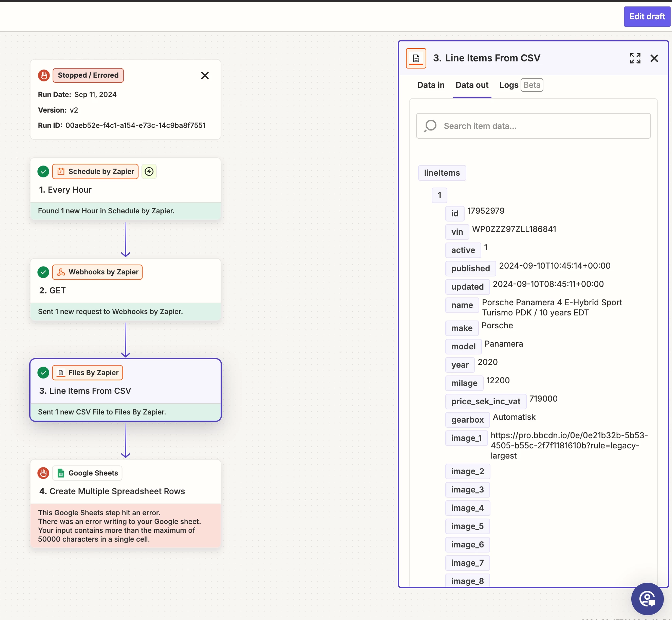The height and width of the screenshot is (620, 672).
Task: Click the expand panel fullscreen icon
Action: pos(635,58)
